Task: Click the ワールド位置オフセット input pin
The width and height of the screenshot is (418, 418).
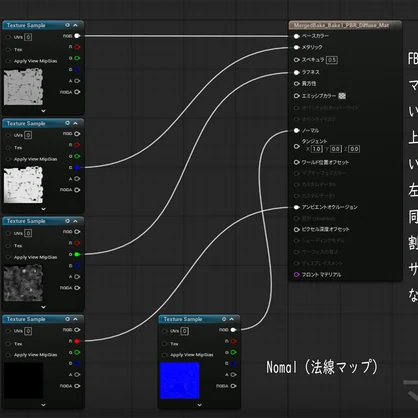Action: pos(296,162)
